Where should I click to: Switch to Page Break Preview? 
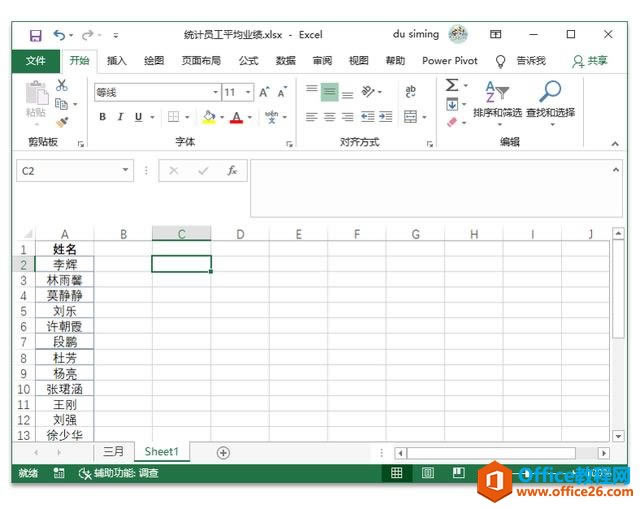click(x=459, y=473)
